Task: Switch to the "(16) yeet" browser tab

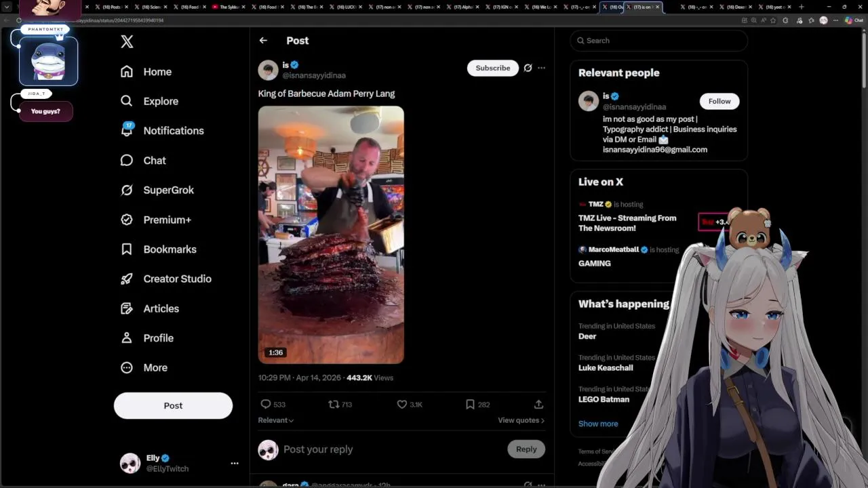Action: coord(774,7)
